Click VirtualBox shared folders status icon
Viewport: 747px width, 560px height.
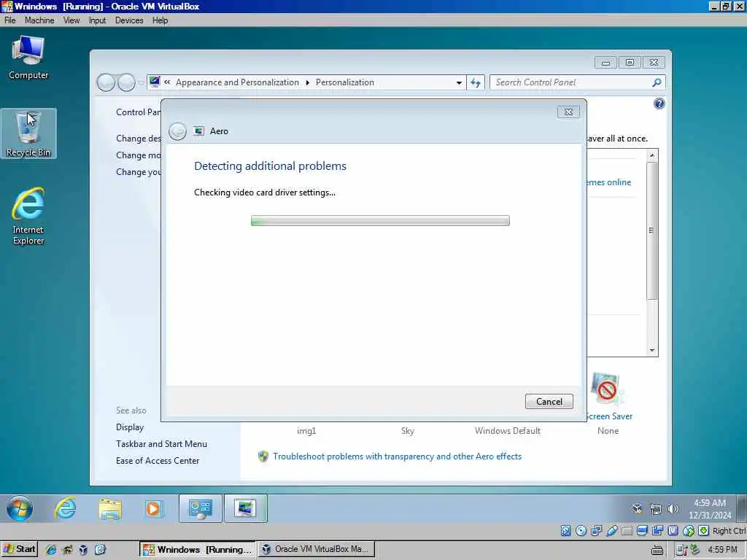pos(627,531)
